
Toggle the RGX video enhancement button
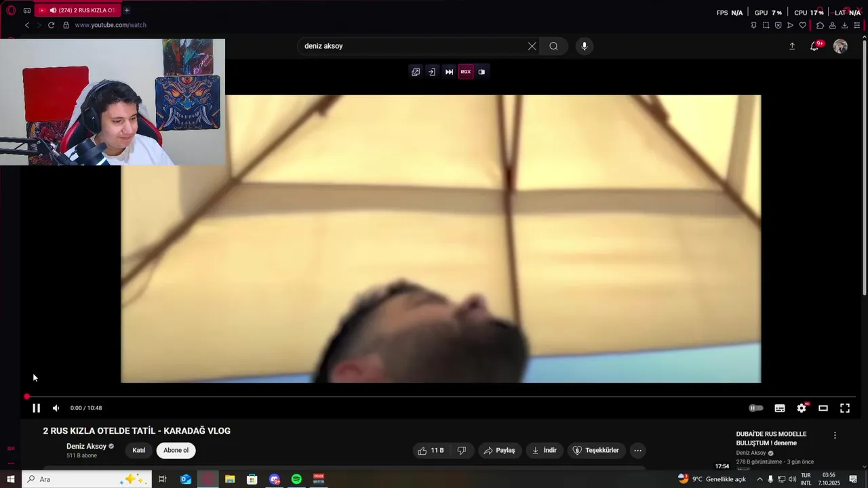click(x=465, y=72)
